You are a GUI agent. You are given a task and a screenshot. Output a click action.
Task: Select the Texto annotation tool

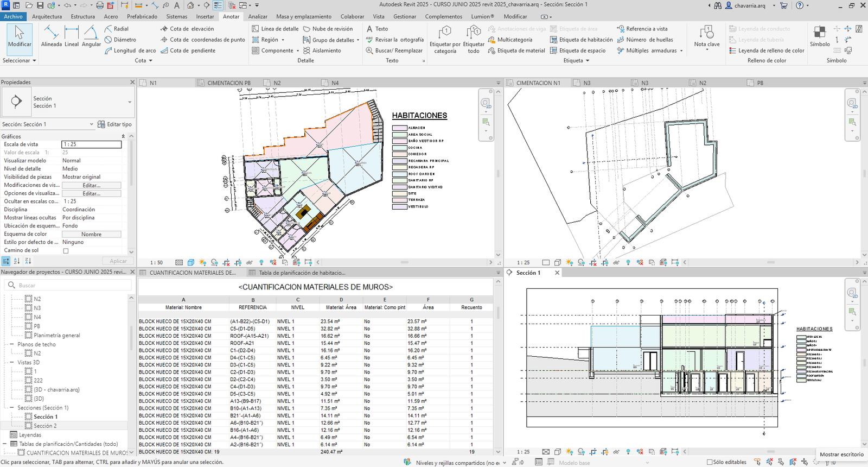coord(377,29)
